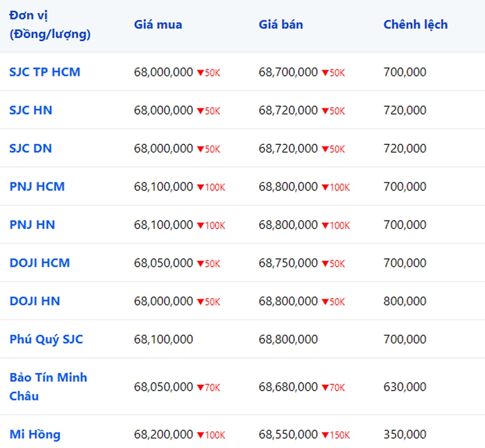Select Mi Hồng buy price 68,200,000

[164, 435]
